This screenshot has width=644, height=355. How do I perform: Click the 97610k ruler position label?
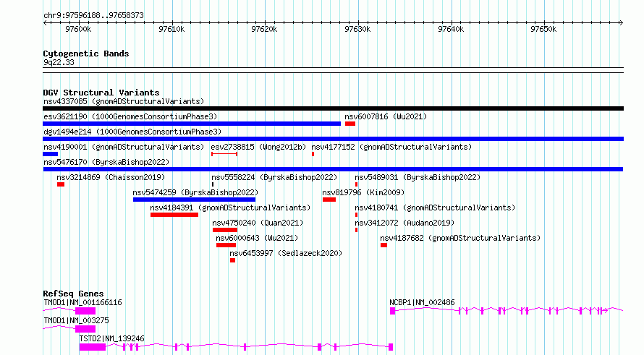click(x=171, y=29)
